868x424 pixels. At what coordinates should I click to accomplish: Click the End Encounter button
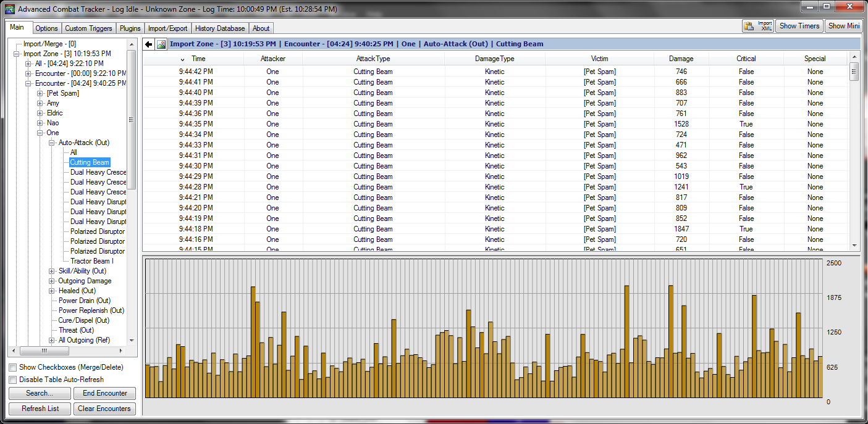click(x=104, y=393)
